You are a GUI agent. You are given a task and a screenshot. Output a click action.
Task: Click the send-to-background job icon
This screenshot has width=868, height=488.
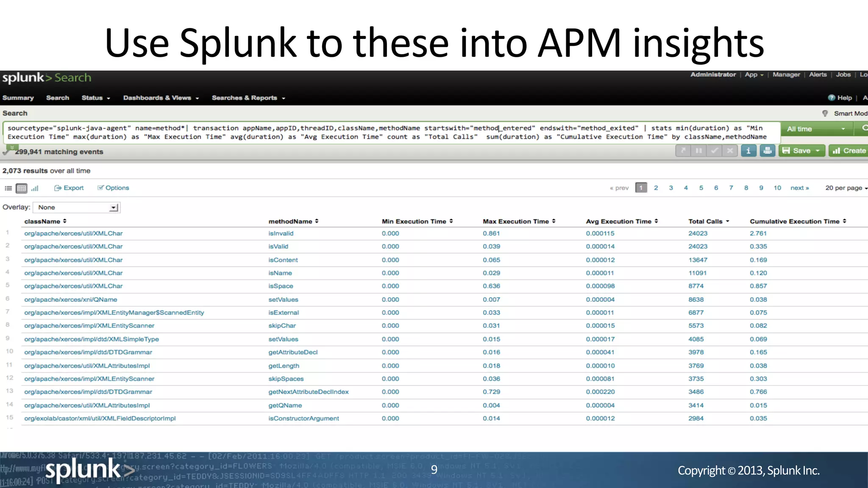(683, 151)
